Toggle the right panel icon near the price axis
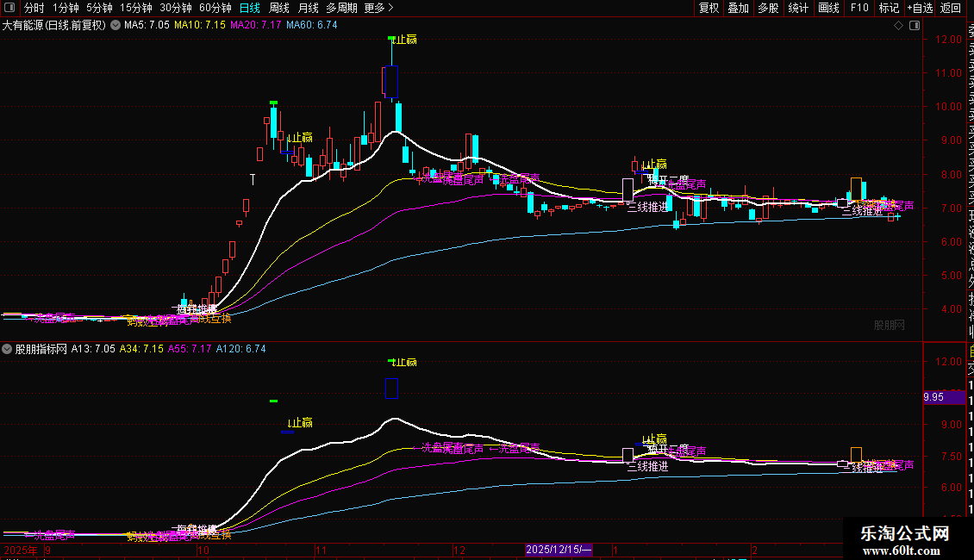This screenshot has width=974, height=560. click(915, 26)
